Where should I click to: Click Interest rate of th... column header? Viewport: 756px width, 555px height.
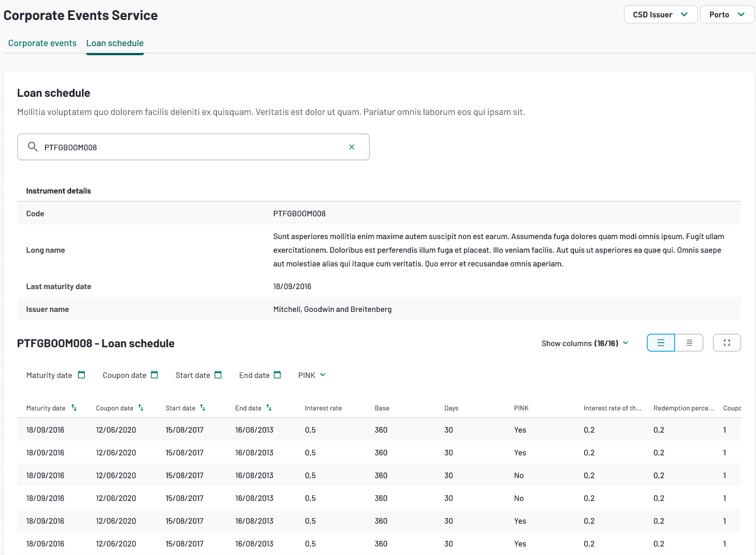coord(613,408)
